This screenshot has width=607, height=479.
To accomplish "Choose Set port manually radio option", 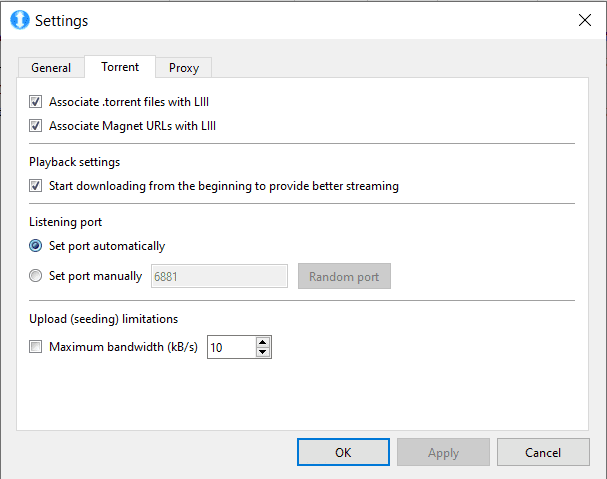I will click(x=36, y=276).
